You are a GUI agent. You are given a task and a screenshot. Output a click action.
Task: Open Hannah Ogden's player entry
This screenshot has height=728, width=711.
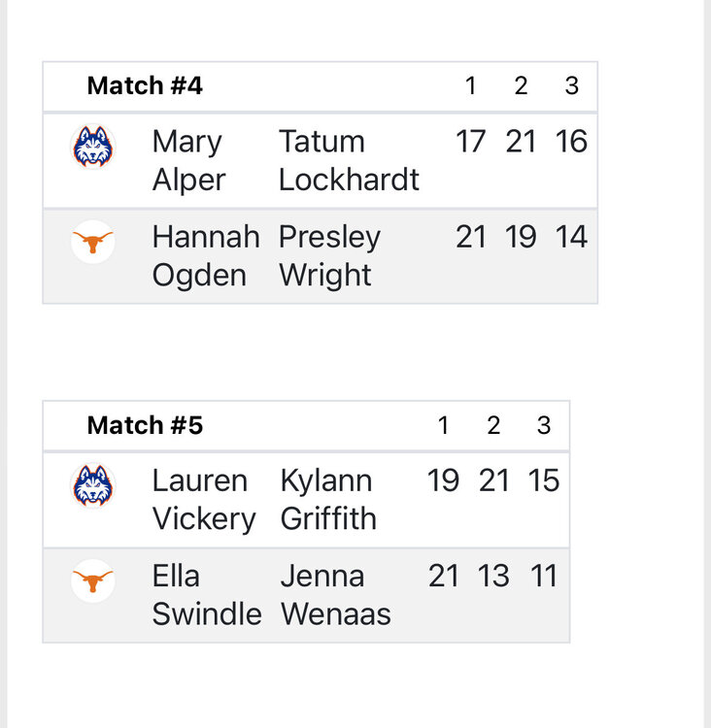click(x=206, y=255)
